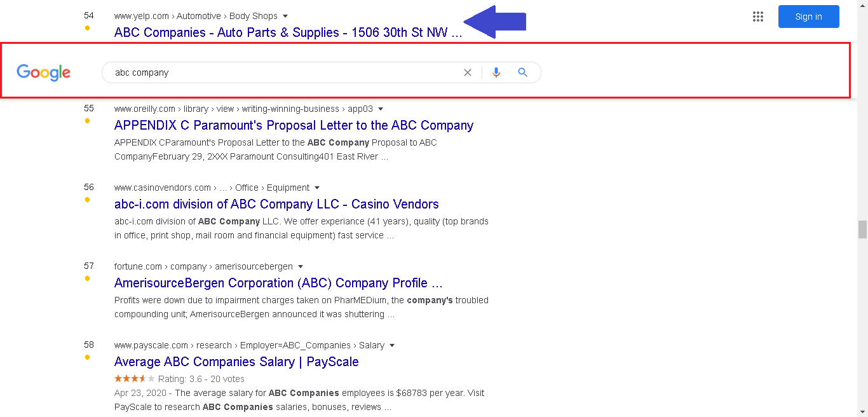The height and width of the screenshot is (417, 868).
Task: Click the snippet mentioning experiance (41 years)
Action: coord(301,228)
